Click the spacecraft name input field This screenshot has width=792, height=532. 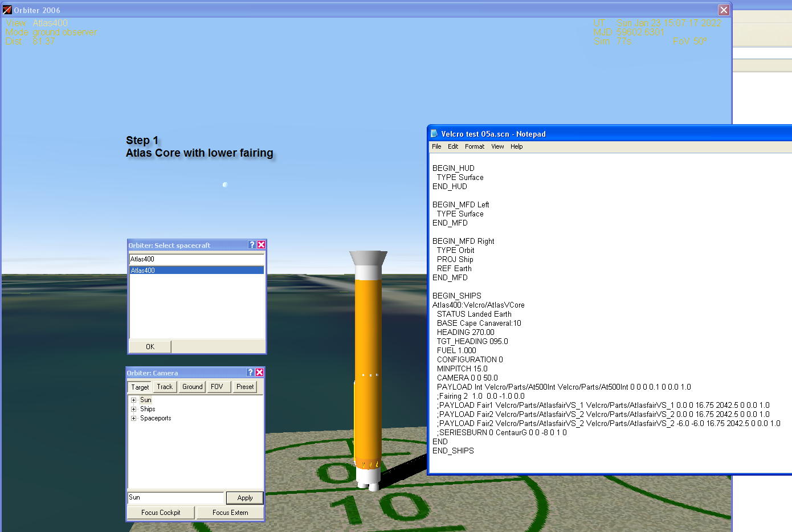(x=197, y=259)
